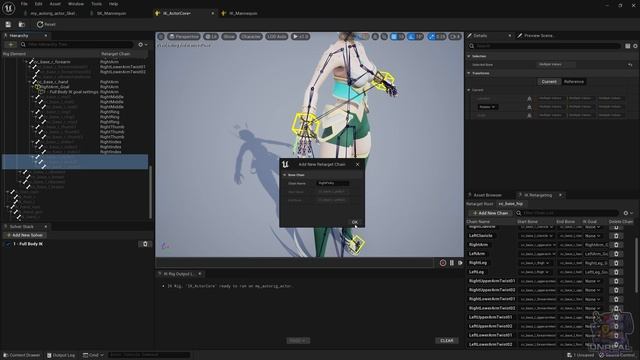Open the Help menu

coord(113,4)
